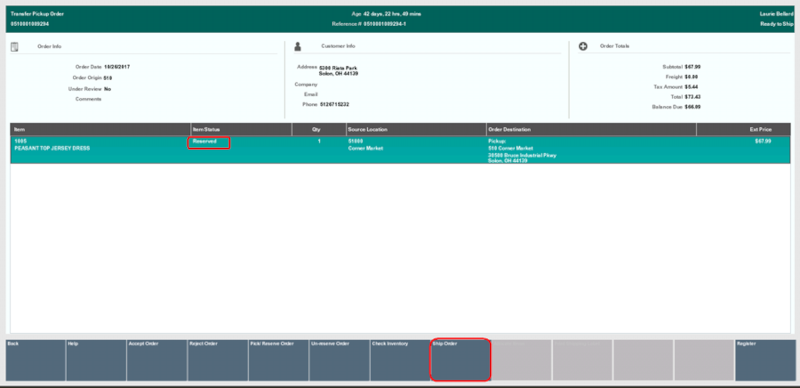800x388 pixels.
Task: Click the Register button
Action: pos(765,360)
